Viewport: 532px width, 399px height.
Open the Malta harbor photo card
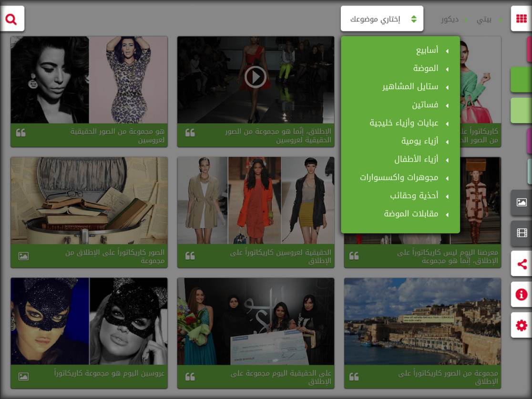click(x=422, y=322)
